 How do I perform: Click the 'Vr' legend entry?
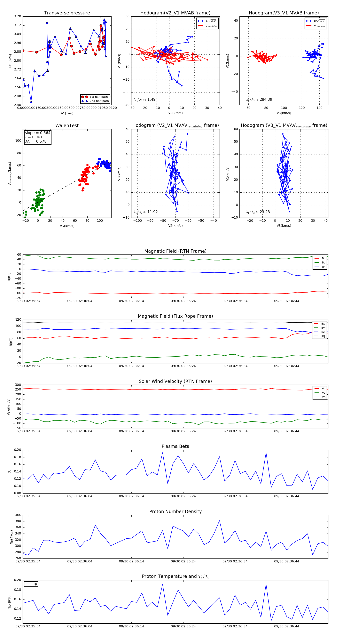click(320, 389)
